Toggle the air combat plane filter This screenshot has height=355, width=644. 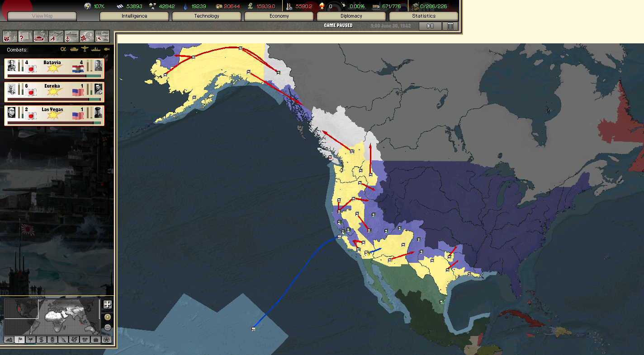(x=85, y=49)
